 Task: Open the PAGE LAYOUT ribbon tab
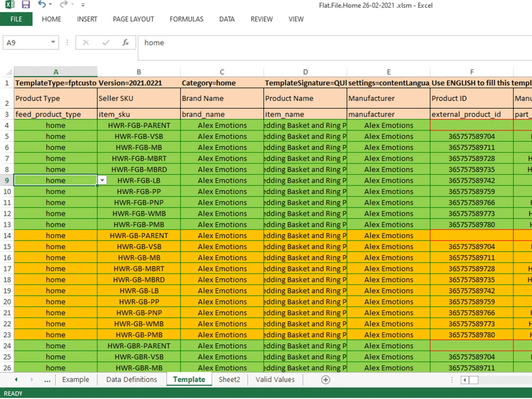click(134, 19)
